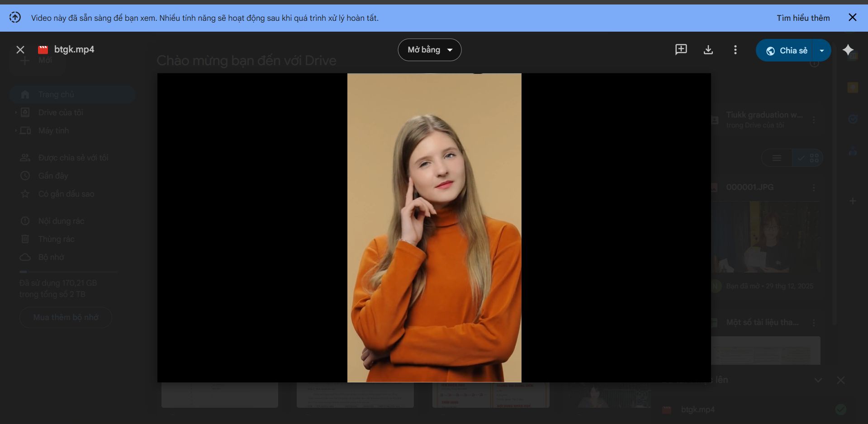
Task: Open the Gemini sparkle icon
Action: (x=849, y=50)
